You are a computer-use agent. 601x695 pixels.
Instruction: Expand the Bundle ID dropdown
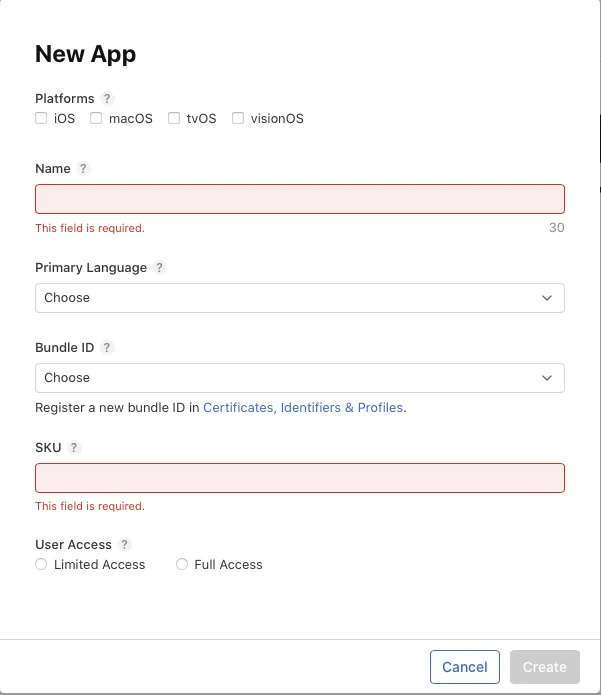(299, 378)
